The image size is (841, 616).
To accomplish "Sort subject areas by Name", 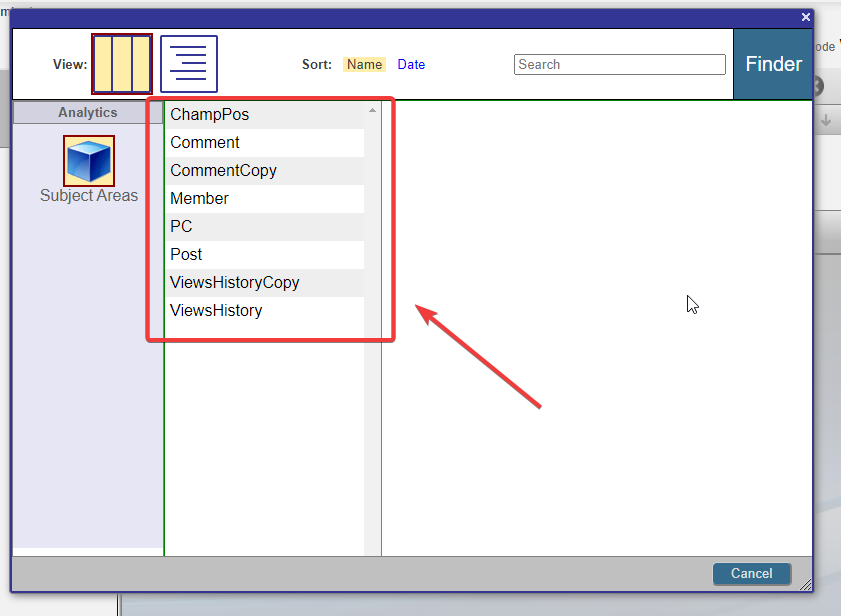I will pyautogui.click(x=364, y=64).
